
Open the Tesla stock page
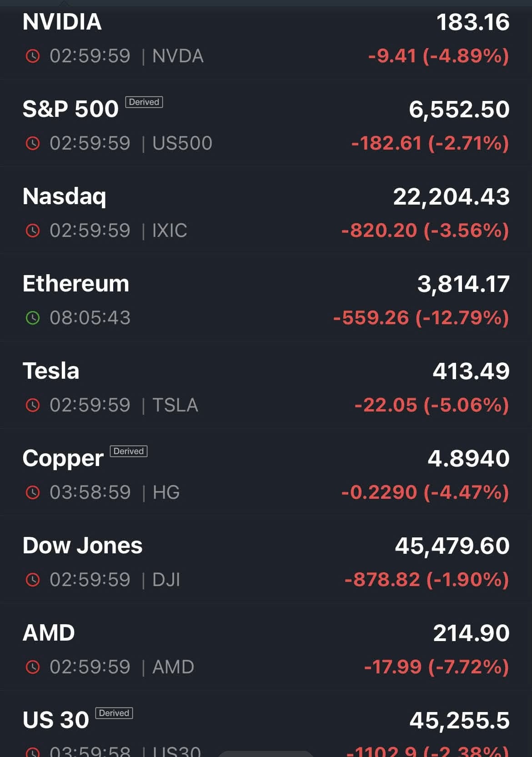[51, 371]
